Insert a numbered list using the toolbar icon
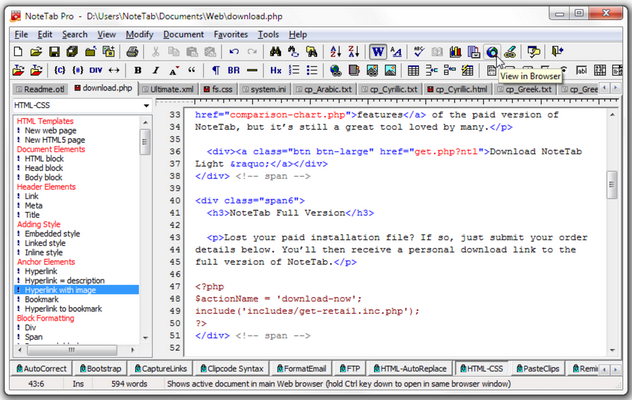This screenshot has height=400, width=632. point(294,70)
